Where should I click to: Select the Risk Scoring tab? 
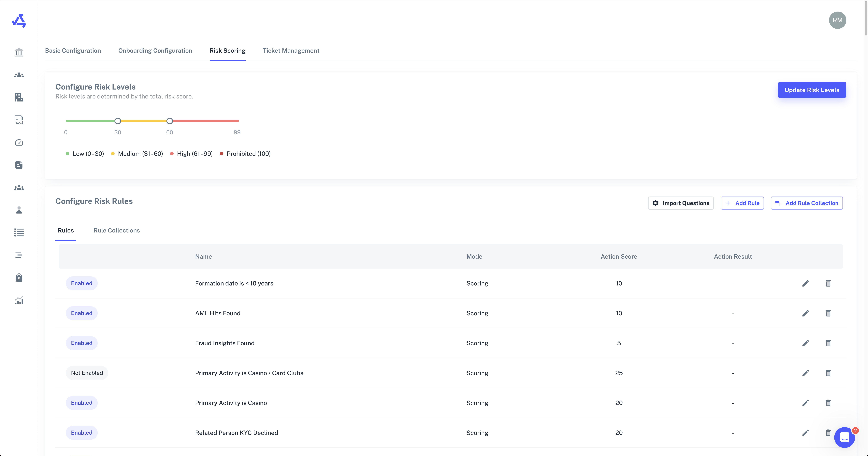[x=227, y=51]
